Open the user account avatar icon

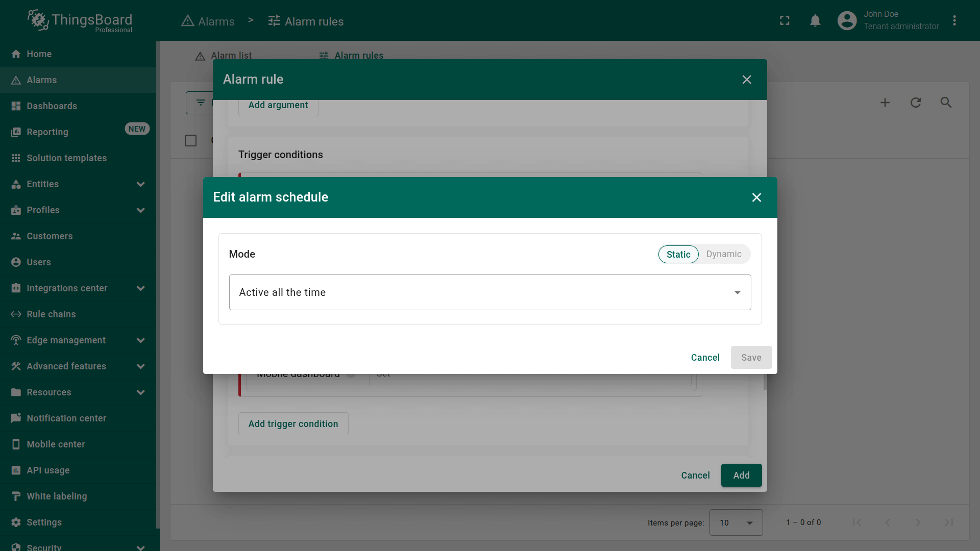click(847, 21)
